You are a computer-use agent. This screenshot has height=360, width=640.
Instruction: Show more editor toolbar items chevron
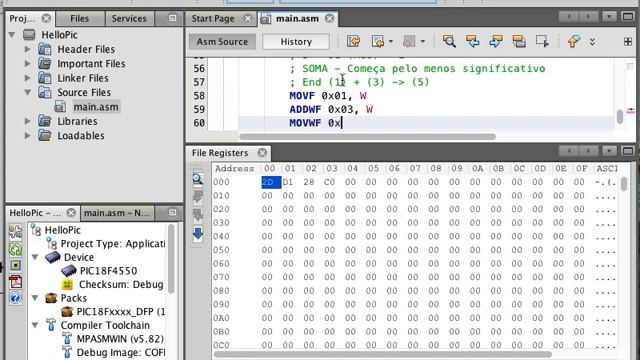pos(592,42)
